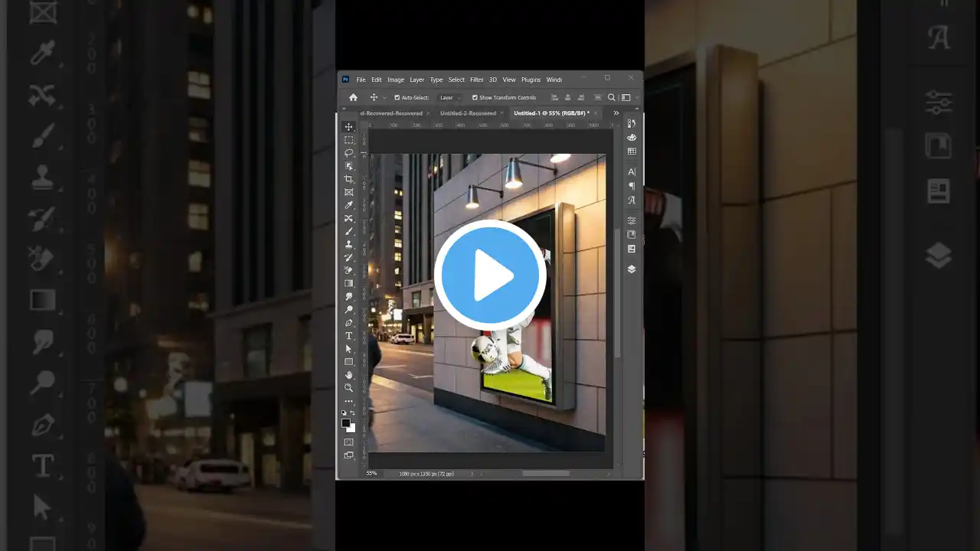Select the Gradient tool
Screen dimensions: 980x551
(x=349, y=283)
